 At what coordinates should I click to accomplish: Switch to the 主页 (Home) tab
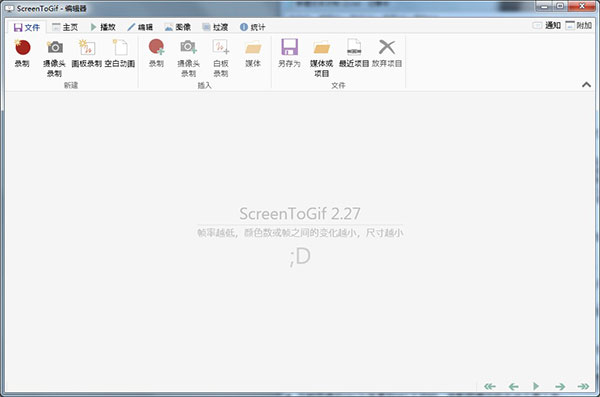point(65,27)
